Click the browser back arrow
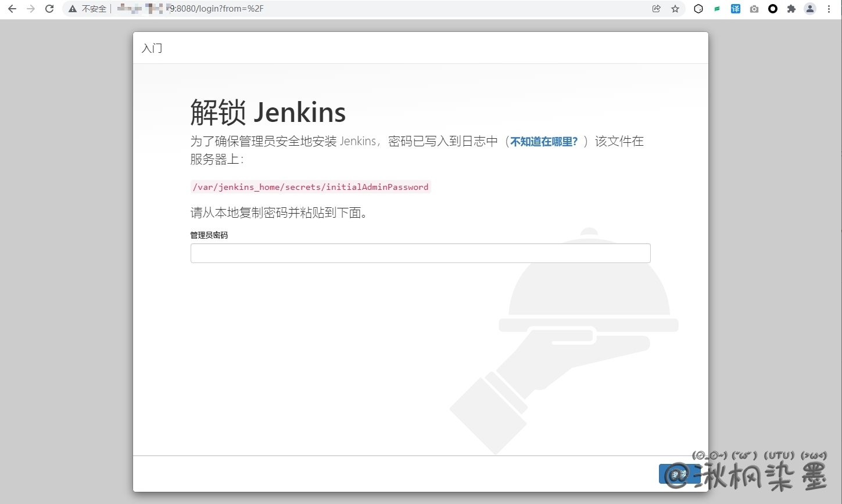 [x=12, y=9]
